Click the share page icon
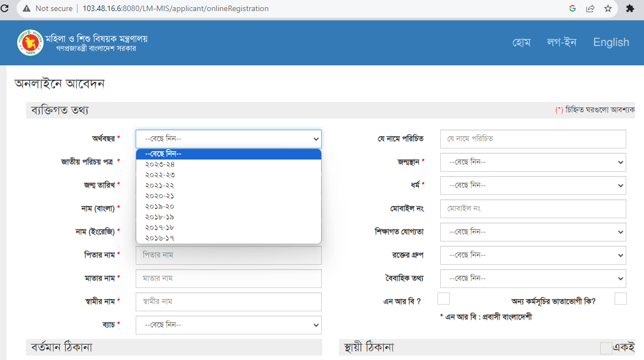Viewport: 644px width, 360px height. tap(590, 8)
